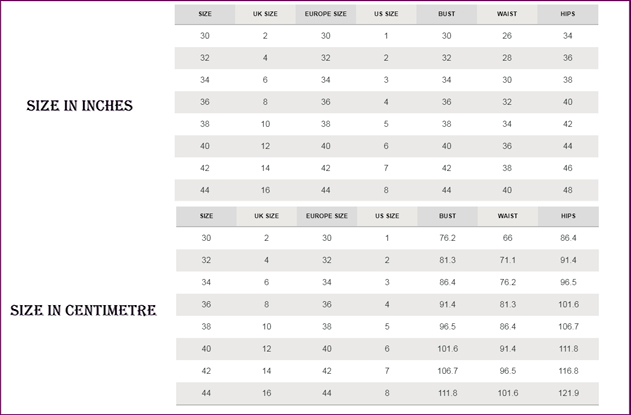Select the EUROPE SIZE header in the inches table
This screenshot has height=415, width=631.
click(x=325, y=14)
